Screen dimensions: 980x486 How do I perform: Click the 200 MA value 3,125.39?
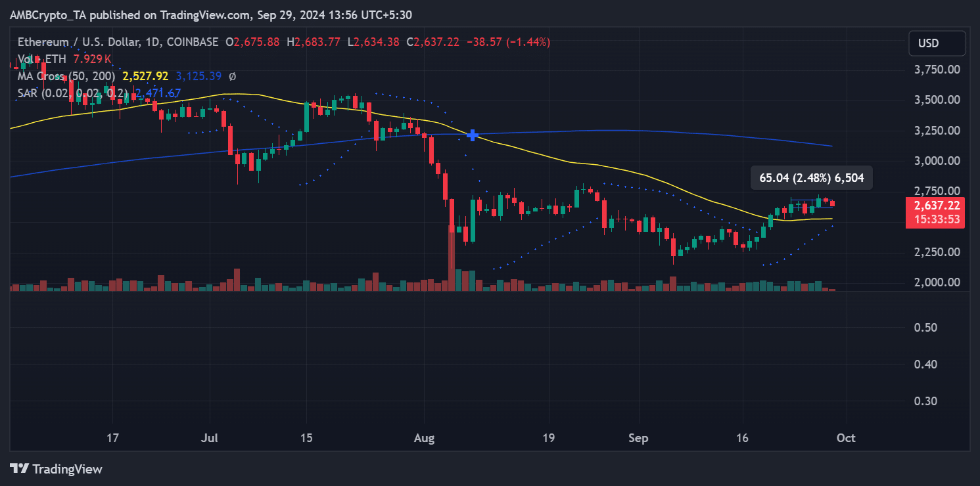pyautogui.click(x=199, y=77)
